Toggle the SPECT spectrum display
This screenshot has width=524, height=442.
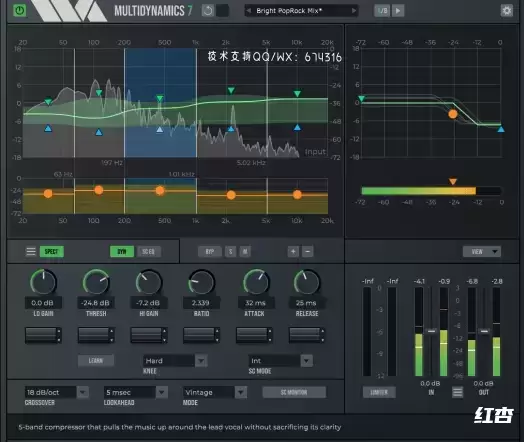click(x=52, y=252)
